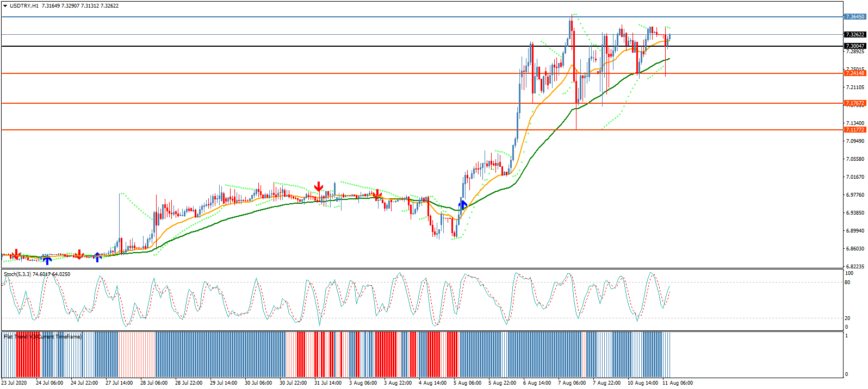
Task: Click the current price 7.32622 label
Action: click(854, 35)
